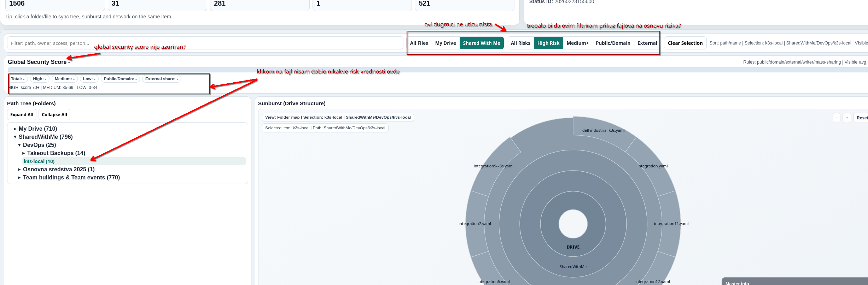
Task: Click the Expand All button
Action: click(22, 115)
